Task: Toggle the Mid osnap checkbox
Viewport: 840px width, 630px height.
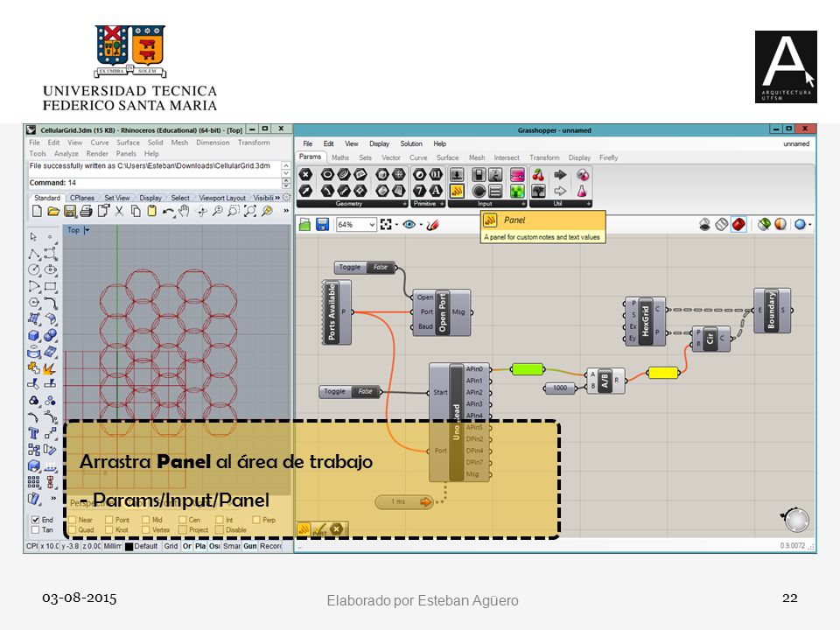Action: [x=146, y=520]
